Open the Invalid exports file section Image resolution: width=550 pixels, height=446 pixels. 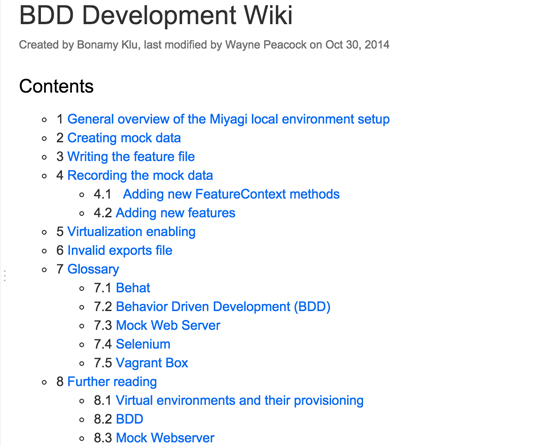click(x=120, y=250)
